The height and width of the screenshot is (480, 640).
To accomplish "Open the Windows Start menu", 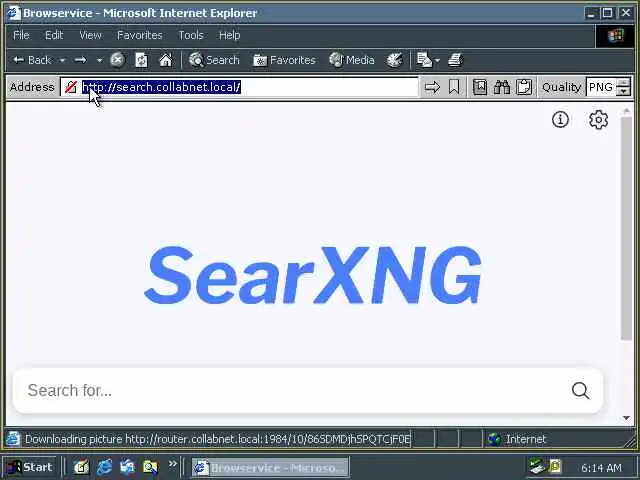I will tap(29, 467).
